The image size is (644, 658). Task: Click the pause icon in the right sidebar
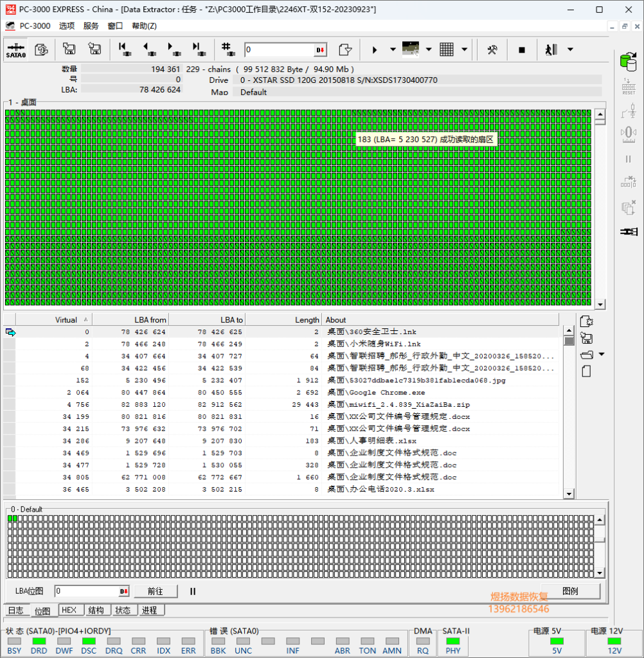[628, 159]
